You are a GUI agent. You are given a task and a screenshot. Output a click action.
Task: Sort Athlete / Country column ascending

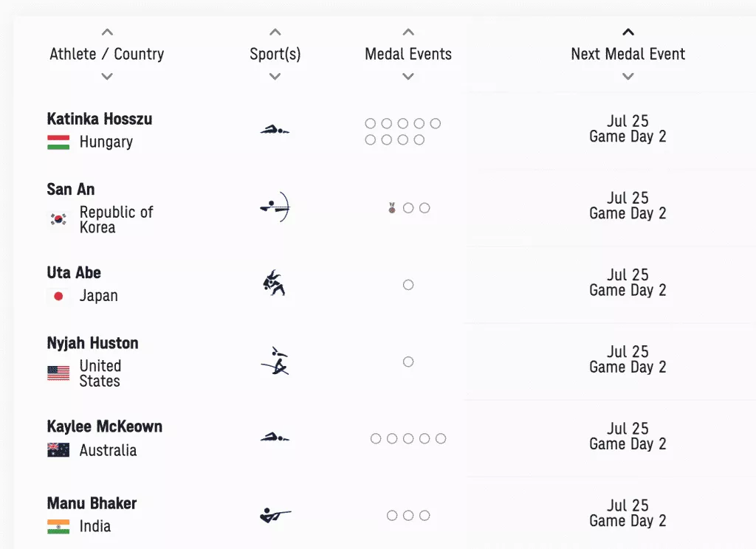(x=107, y=32)
